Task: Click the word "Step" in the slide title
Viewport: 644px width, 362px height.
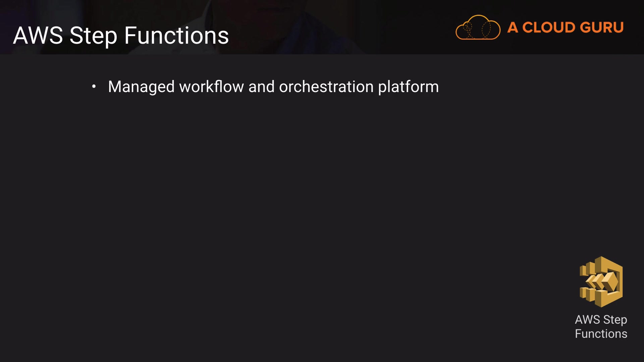Action: coord(93,36)
